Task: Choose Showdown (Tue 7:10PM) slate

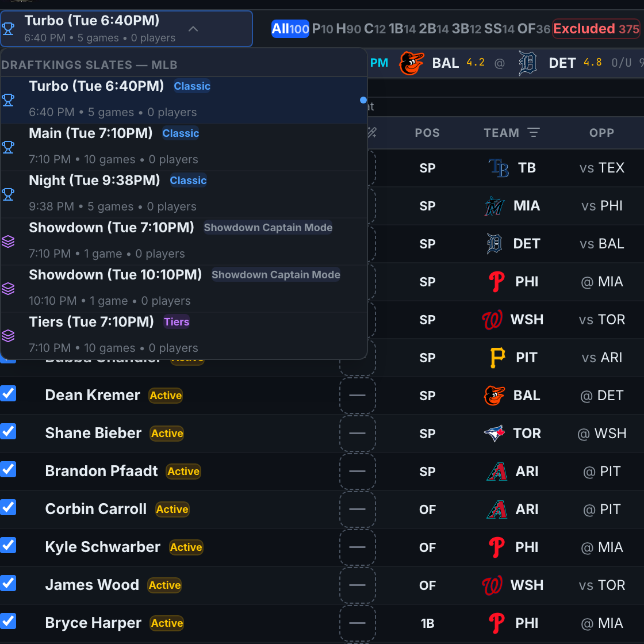Action: 183,241
